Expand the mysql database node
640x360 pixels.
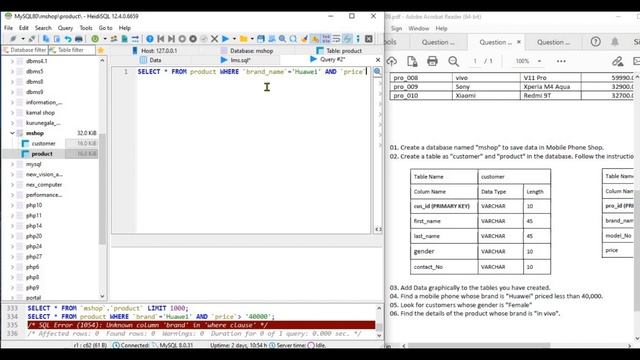tap(12, 164)
